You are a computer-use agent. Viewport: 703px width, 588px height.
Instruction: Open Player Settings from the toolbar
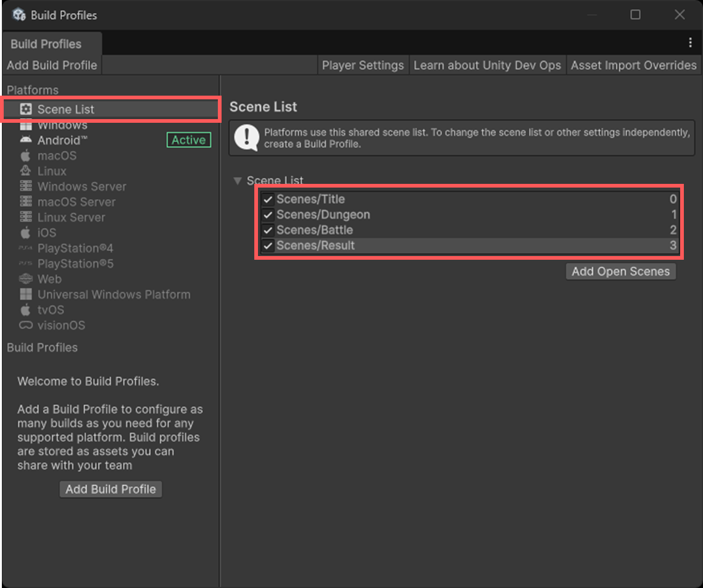tap(363, 65)
